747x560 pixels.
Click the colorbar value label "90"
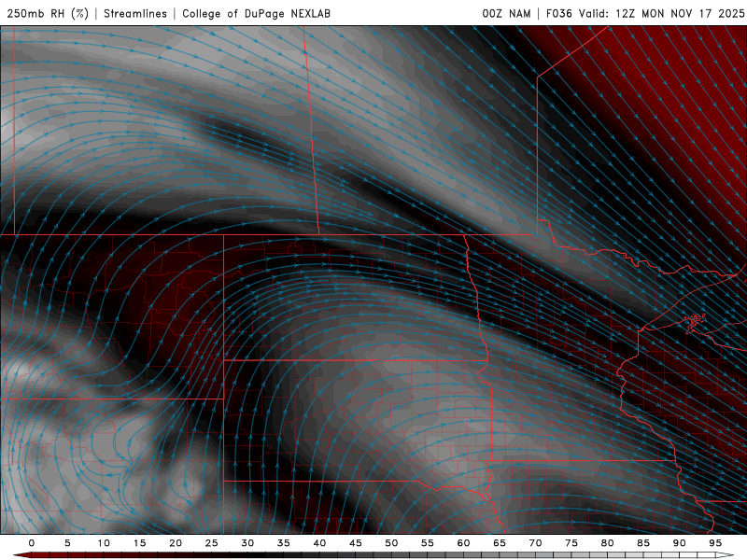[679, 543]
